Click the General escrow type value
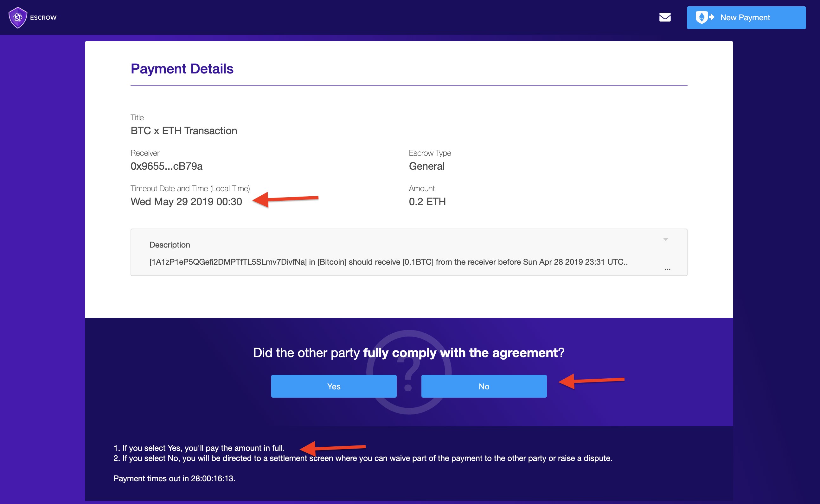 426,166
